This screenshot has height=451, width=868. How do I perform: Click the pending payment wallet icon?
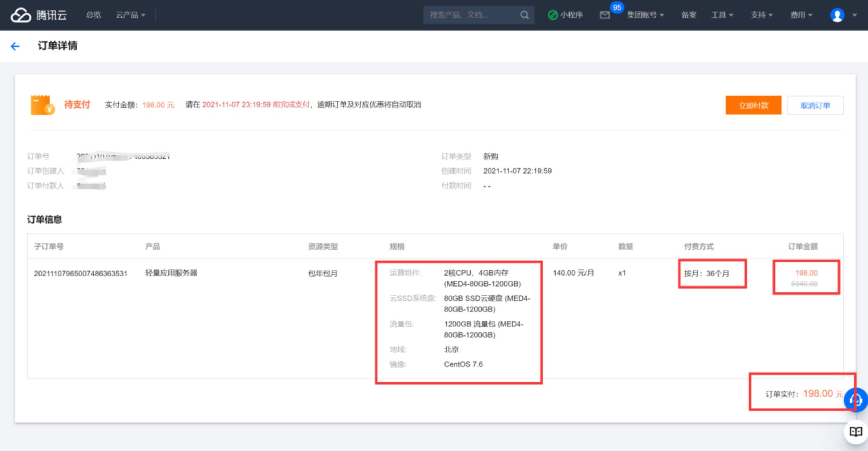[x=42, y=105]
